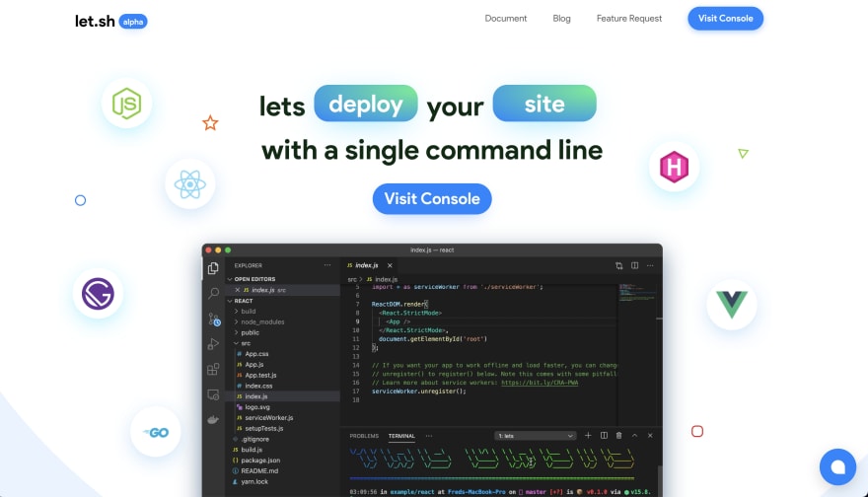Create a new terminal with the plus icon
868x497 pixels.
(588, 436)
